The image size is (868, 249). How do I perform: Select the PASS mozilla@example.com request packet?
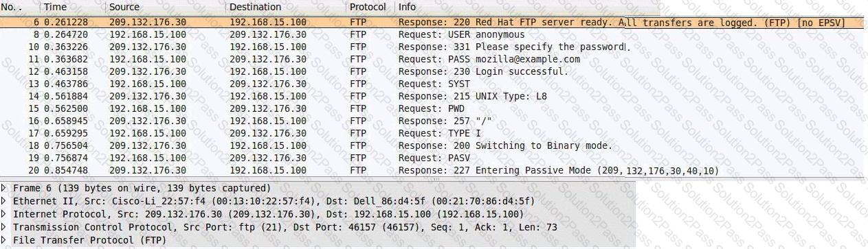tap(433, 59)
